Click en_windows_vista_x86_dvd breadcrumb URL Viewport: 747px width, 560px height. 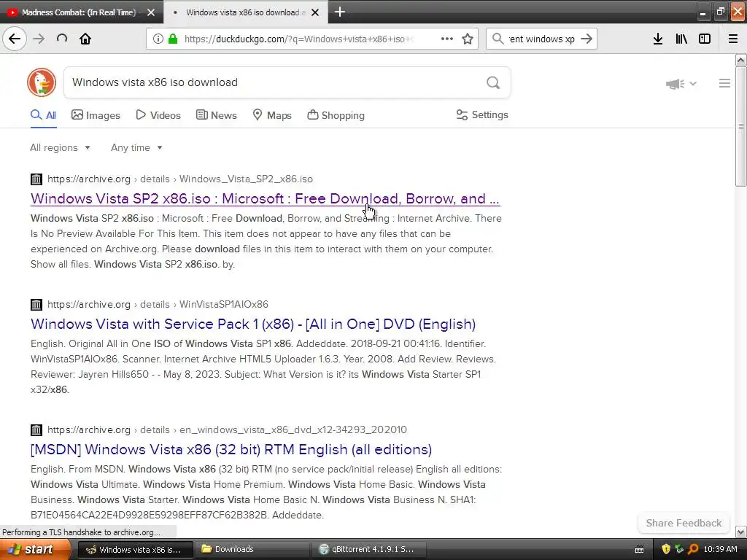pyautogui.click(x=293, y=429)
